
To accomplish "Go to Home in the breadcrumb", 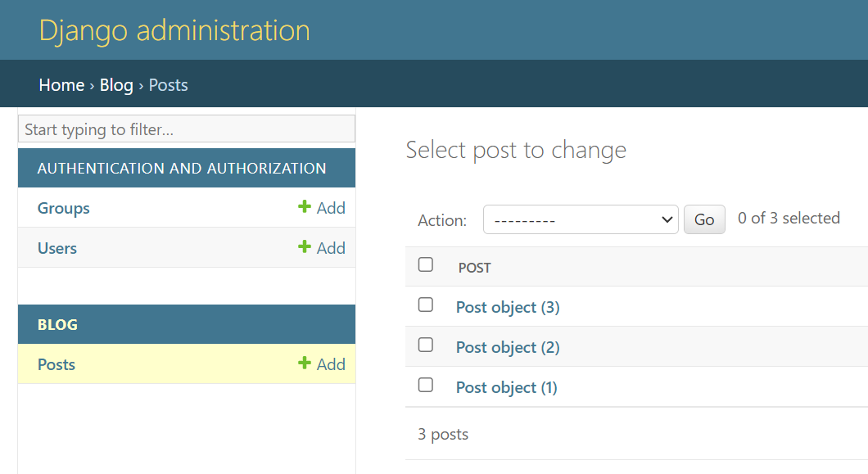I will [x=61, y=85].
